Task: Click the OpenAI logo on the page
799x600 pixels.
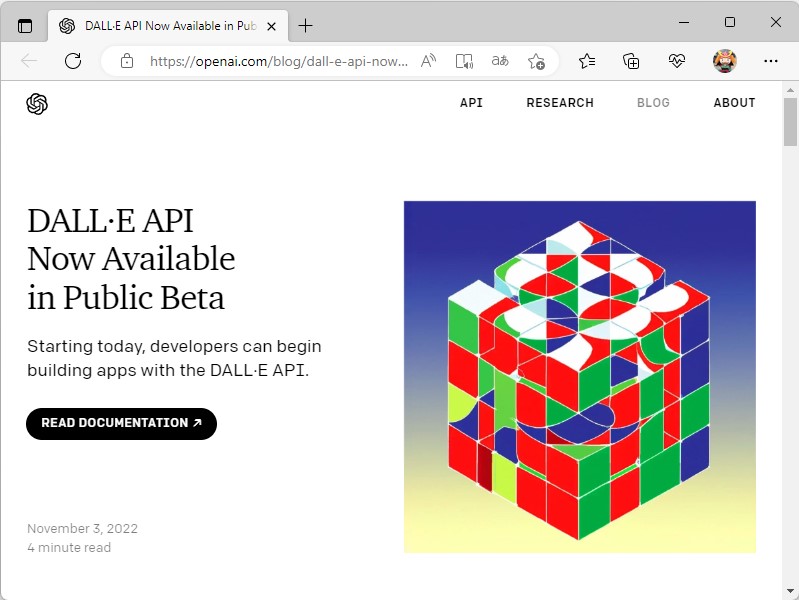Action: tap(37, 103)
